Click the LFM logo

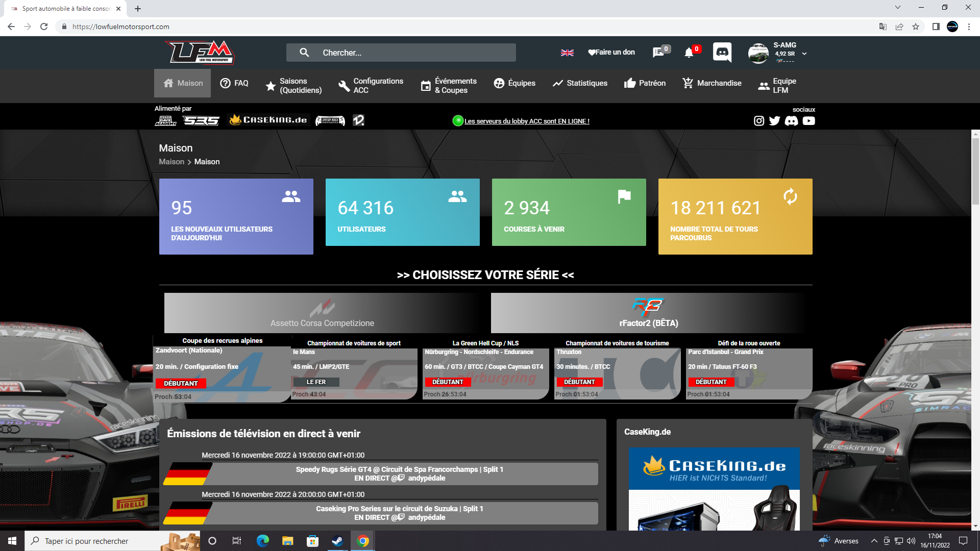[x=200, y=52]
